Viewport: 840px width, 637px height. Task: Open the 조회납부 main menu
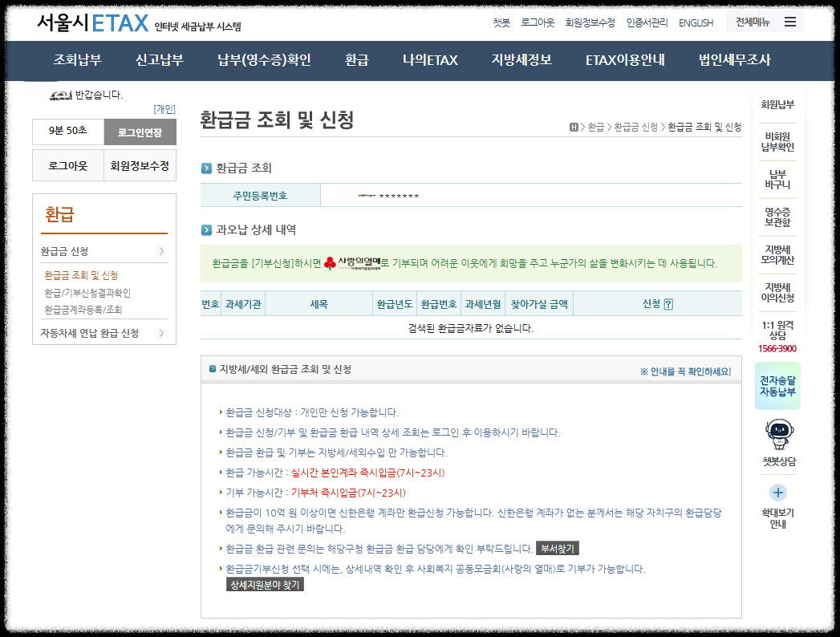[x=77, y=60]
